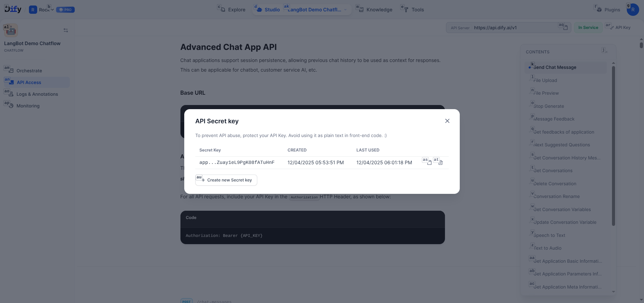The width and height of the screenshot is (644, 303).
Task: Open the Orchestrate section
Action: click(29, 71)
